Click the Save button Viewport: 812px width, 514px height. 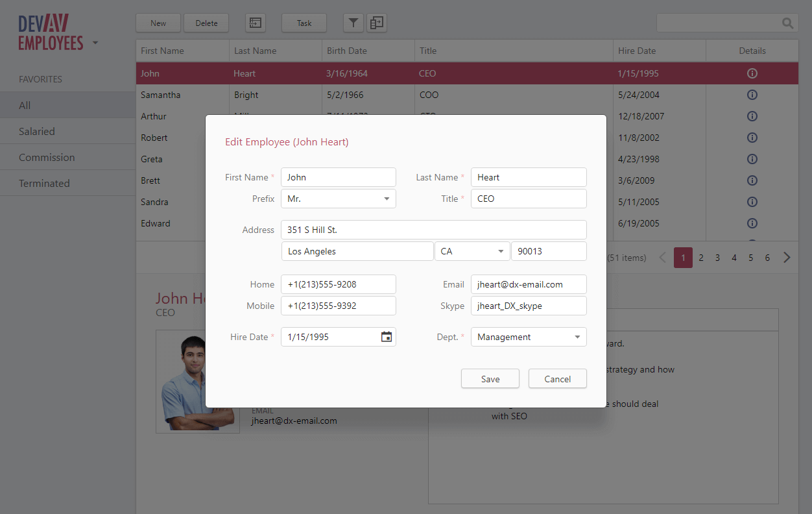[490, 379]
